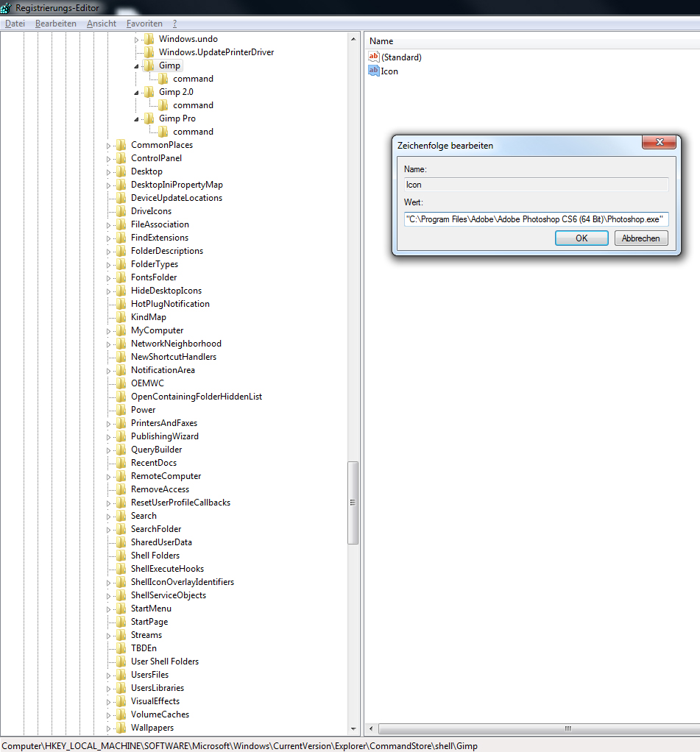Click the registry path in the status bar
The height and width of the screenshot is (752, 700).
coord(240,746)
